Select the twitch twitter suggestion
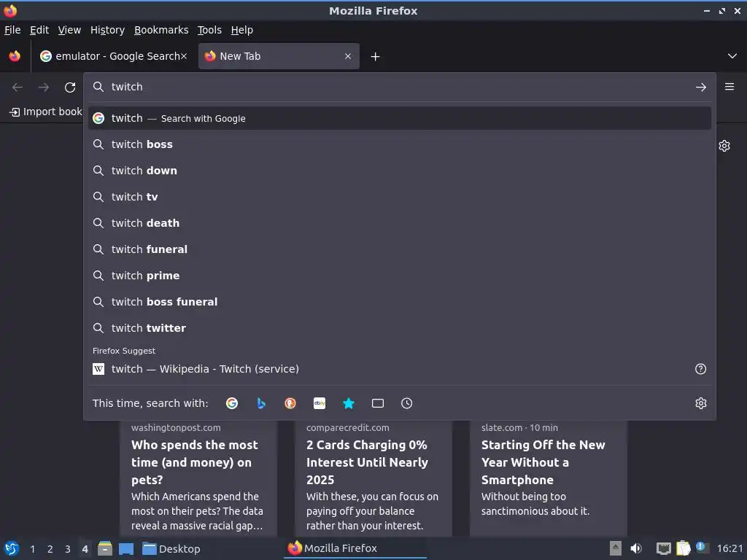Viewport: 747px width, 560px height. [399, 327]
